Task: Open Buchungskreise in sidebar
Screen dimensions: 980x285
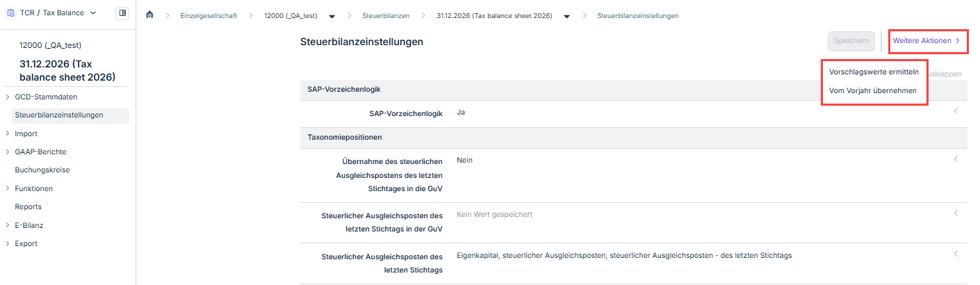Action: (42, 170)
